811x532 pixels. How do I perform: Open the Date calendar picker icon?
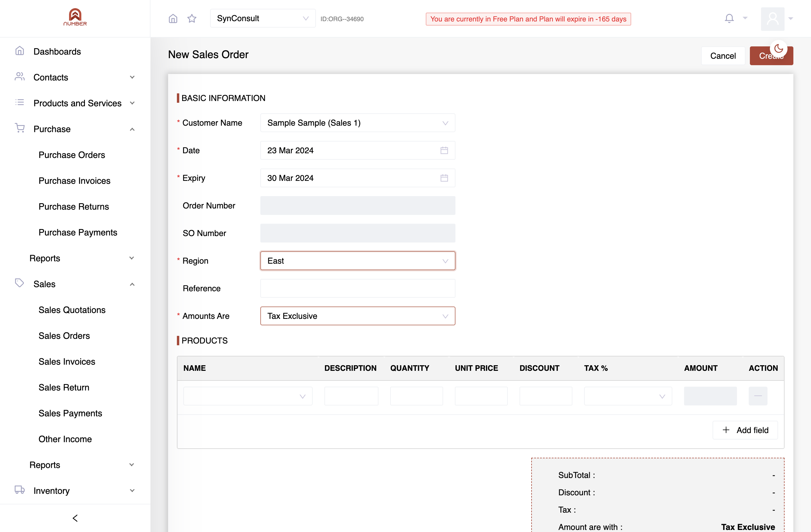pyautogui.click(x=444, y=150)
